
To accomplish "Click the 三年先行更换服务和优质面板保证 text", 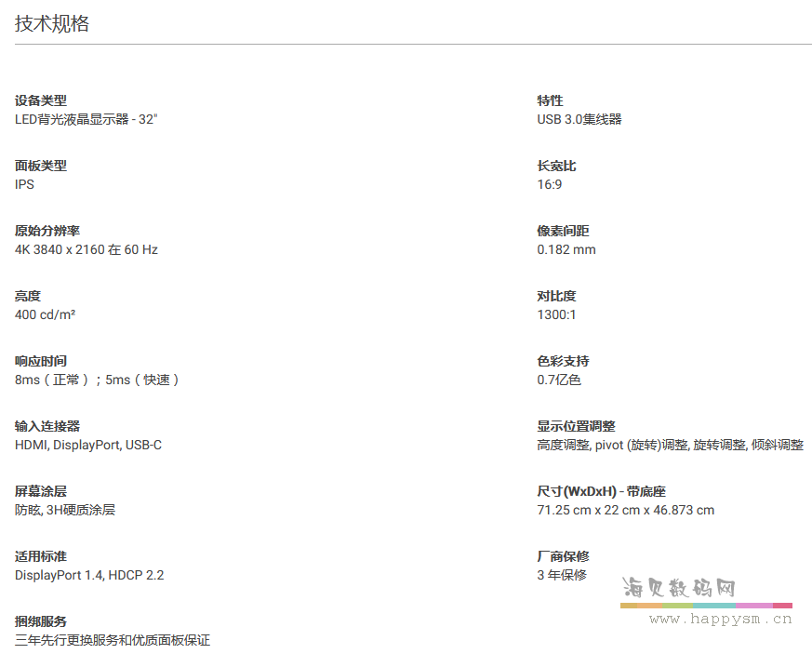I will tap(113, 641).
